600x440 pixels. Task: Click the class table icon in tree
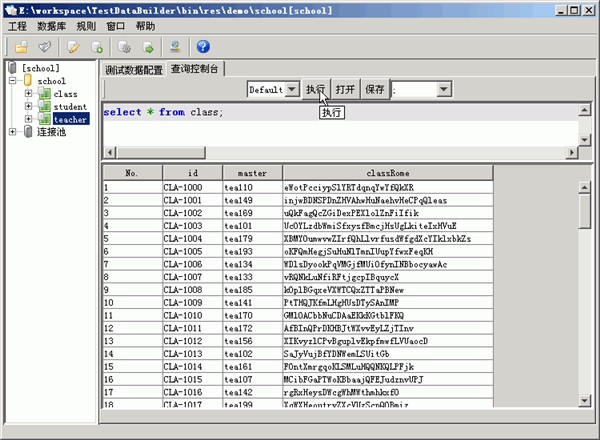coord(44,93)
